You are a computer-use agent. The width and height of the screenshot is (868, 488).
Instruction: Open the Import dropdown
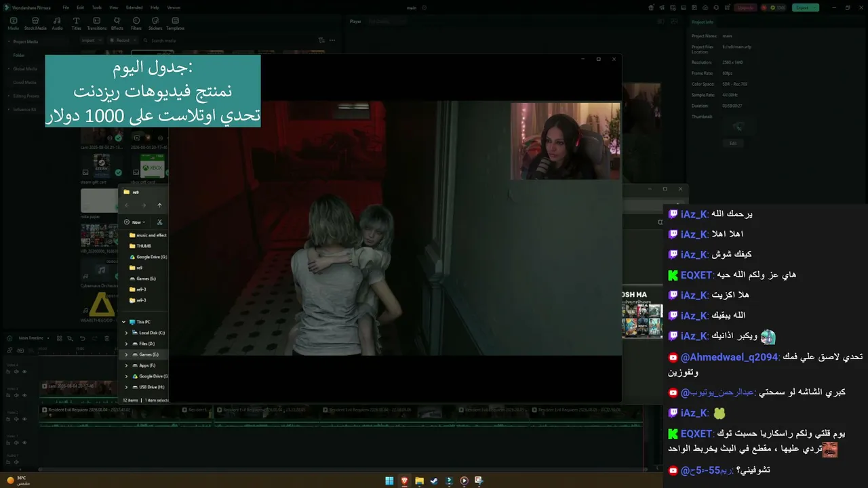pyautogui.click(x=91, y=41)
